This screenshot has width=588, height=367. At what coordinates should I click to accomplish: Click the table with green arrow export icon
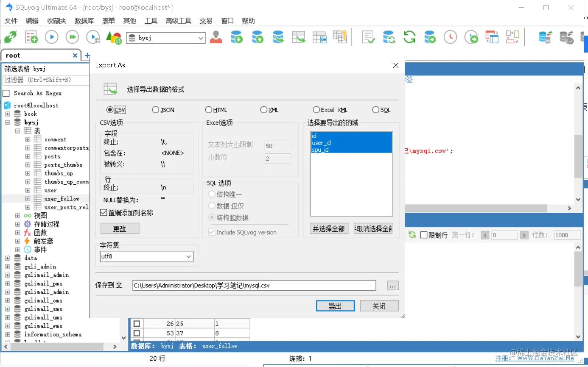pyautogui.click(x=299, y=37)
